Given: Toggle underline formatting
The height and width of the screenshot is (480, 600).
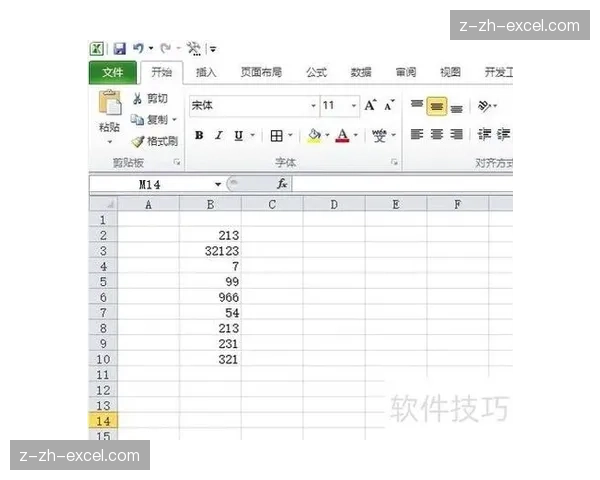Looking at the screenshot, I should click(x=238, y=135).
